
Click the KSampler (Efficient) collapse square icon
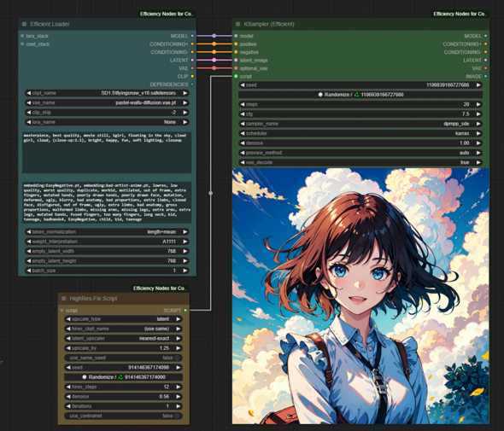tap(237, 24)
